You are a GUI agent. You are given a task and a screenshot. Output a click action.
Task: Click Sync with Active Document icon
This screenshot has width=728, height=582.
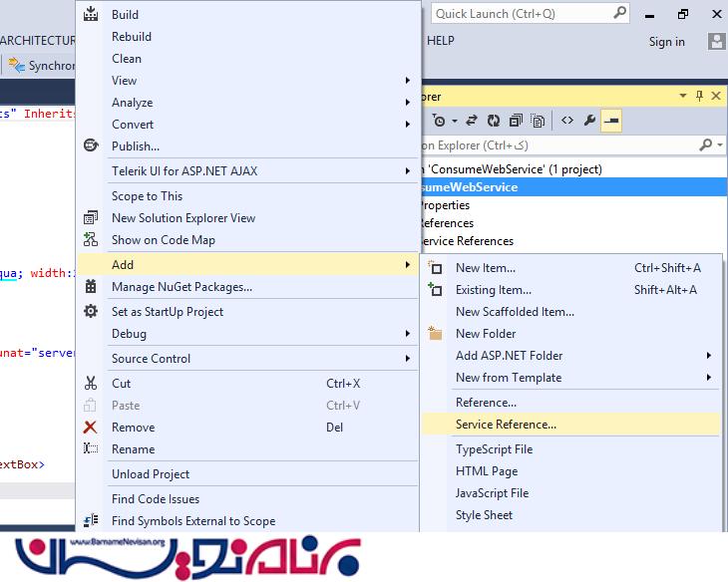click(472, 121)
